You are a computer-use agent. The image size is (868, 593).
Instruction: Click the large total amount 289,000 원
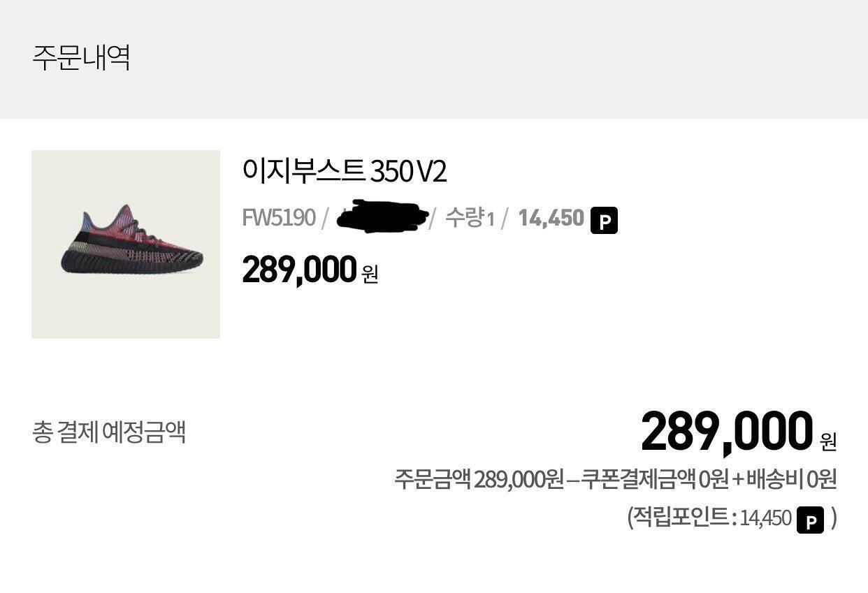click(739, 432)
